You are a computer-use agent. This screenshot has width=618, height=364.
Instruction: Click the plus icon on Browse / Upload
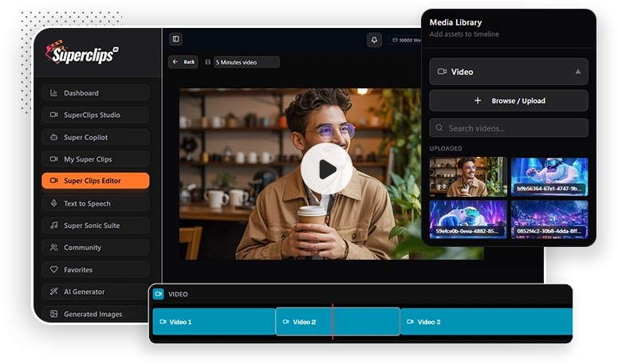(x=478, y=100)
